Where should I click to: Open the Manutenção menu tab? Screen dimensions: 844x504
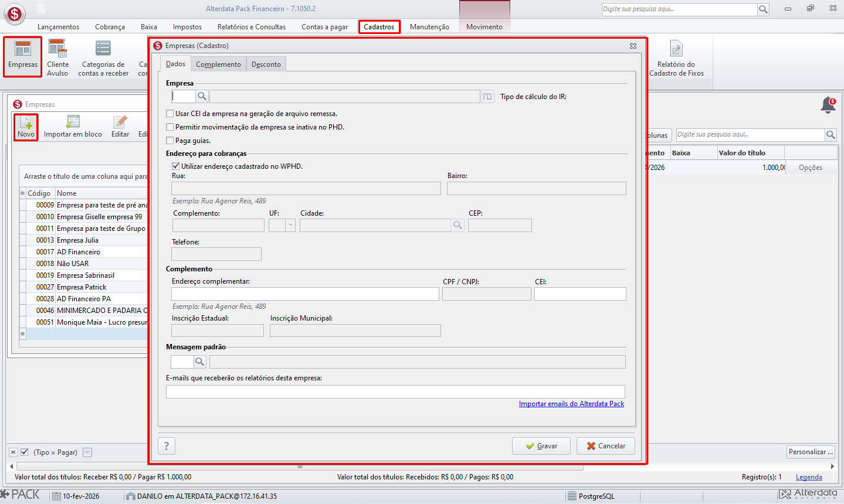[429, 27]
